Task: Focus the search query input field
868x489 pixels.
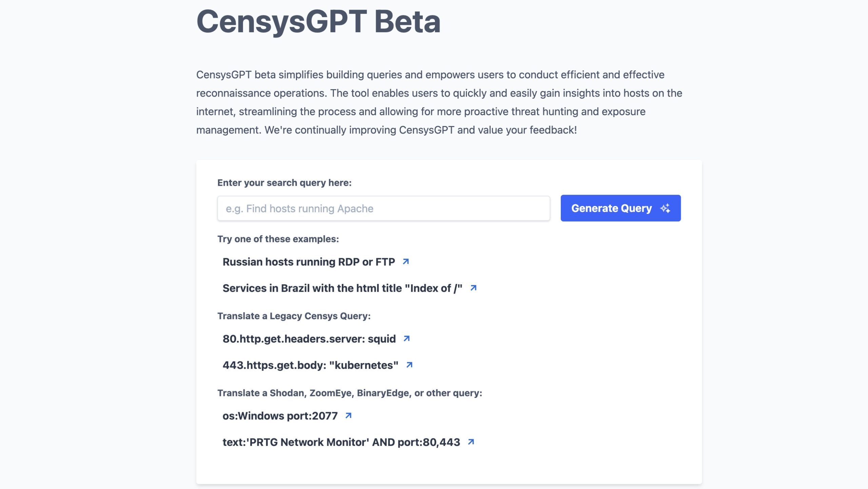Action: (x=383, y=208)
